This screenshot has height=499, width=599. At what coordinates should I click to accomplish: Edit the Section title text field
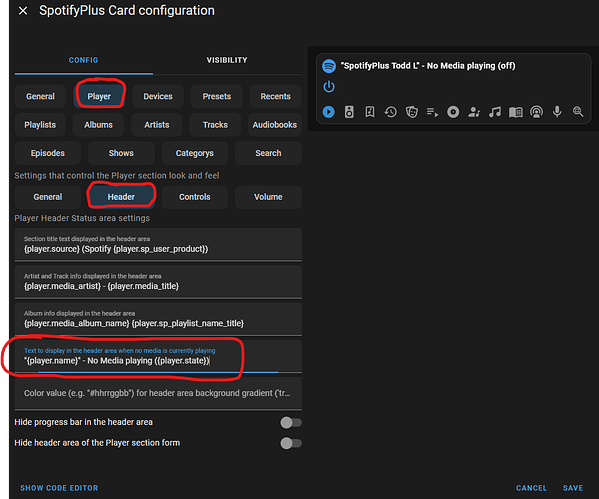tap(158, 245)
